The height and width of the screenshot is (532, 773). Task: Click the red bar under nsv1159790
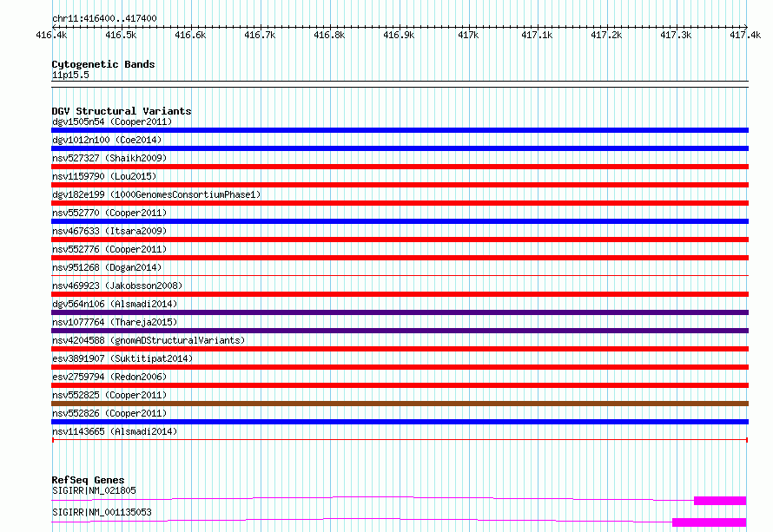400,185
